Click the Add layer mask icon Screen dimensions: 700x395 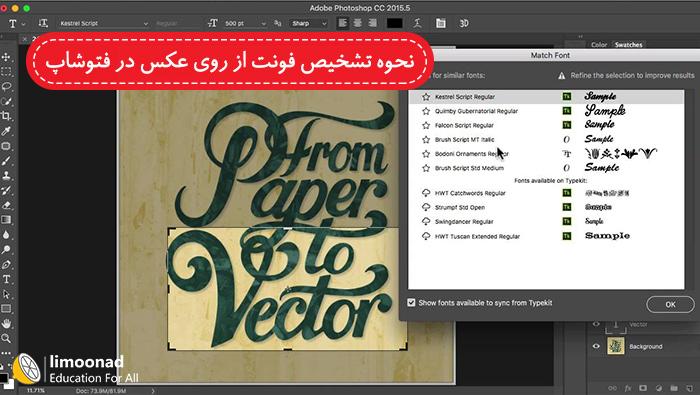[643, 388]
